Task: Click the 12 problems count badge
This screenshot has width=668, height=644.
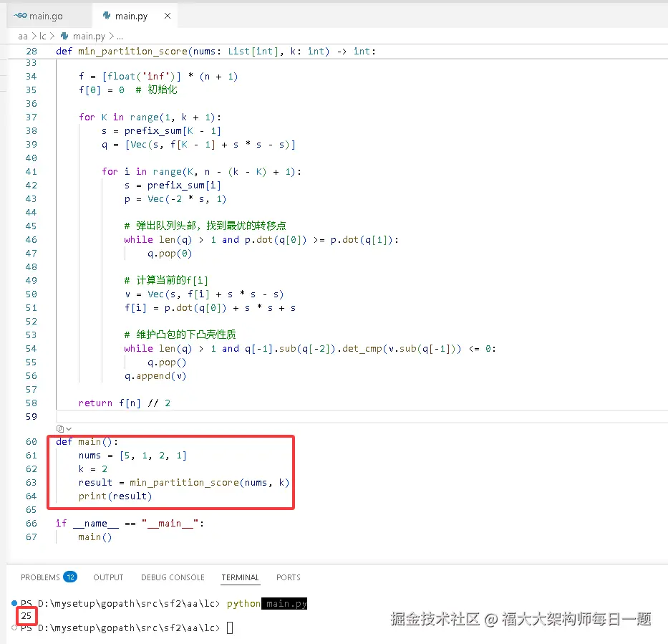Action: 70,577
